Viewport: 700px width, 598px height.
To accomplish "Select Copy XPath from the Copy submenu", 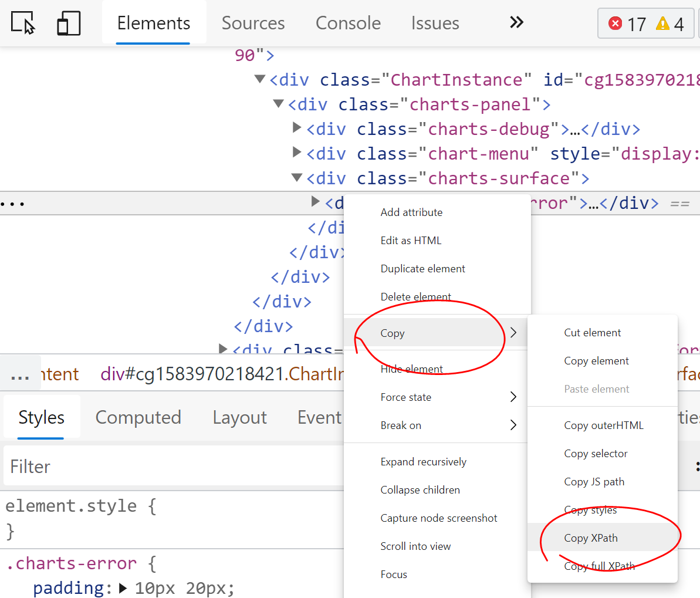I will (x=591, y=538).
